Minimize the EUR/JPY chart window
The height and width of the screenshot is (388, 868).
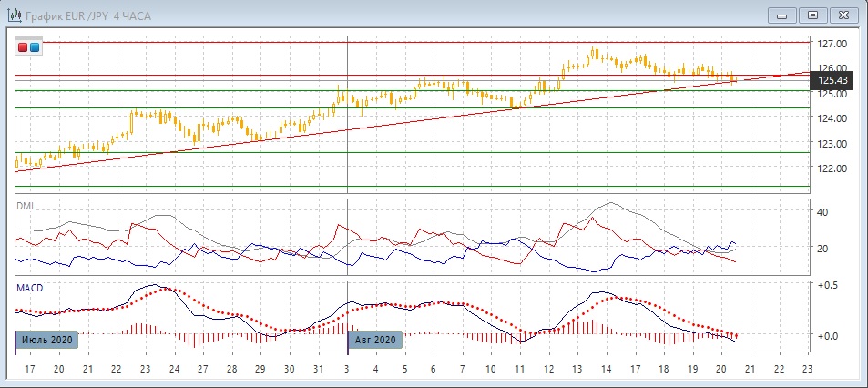tap(782, 15)
